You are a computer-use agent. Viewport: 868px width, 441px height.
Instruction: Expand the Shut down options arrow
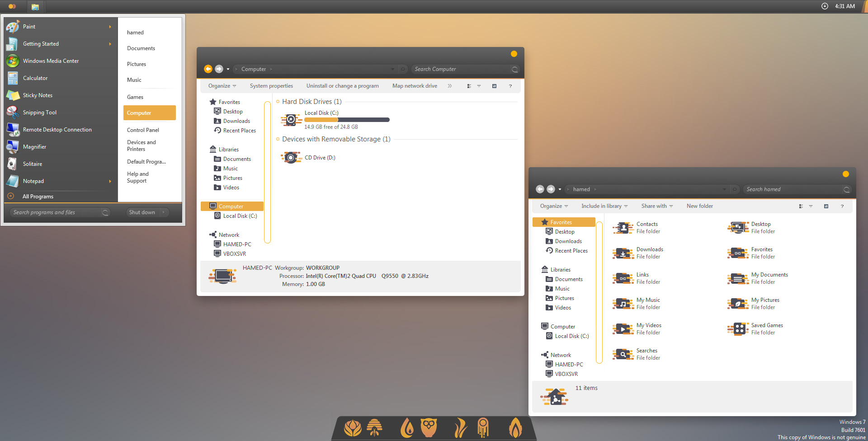(x=164, y=212)
